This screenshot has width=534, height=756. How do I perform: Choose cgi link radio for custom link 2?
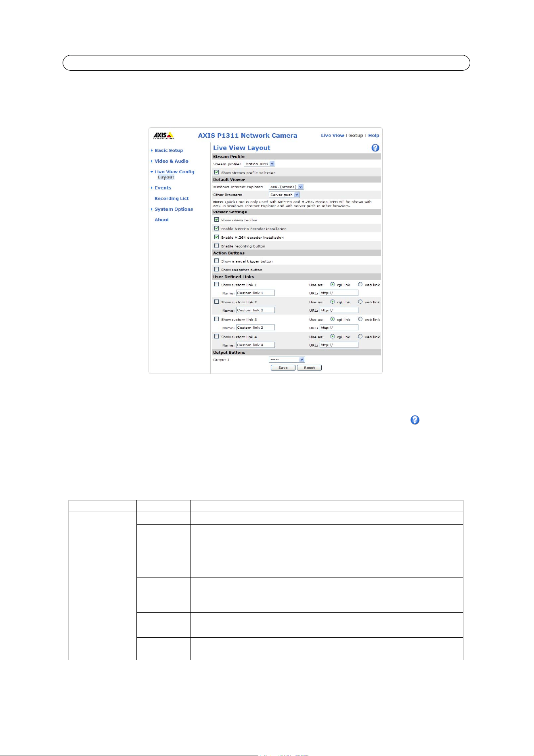point(333,302)
